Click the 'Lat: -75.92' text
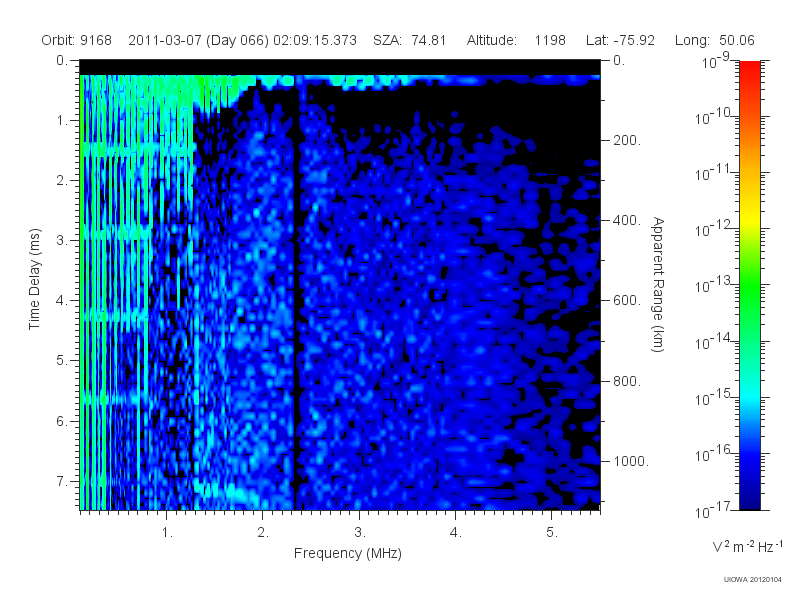 620,40
